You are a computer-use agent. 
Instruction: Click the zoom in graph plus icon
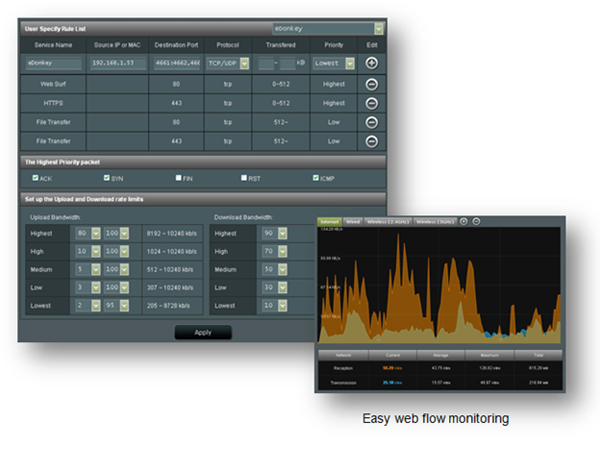pyautogui.click(x=464, y=221)
